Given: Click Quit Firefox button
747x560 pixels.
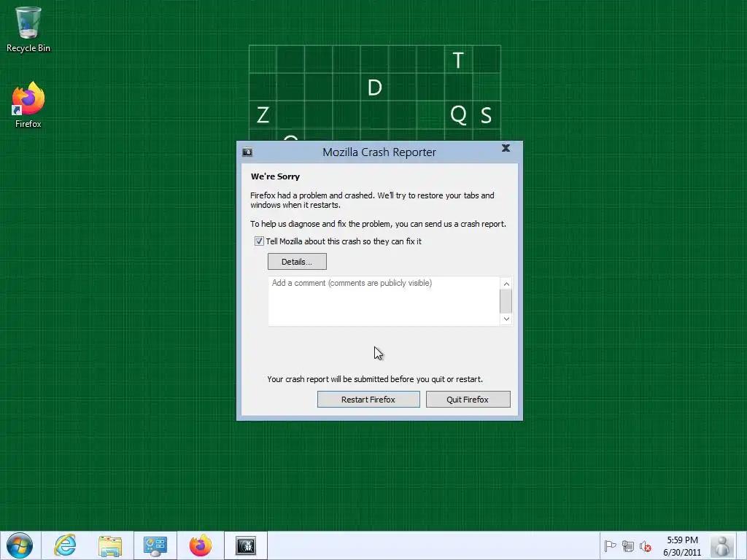Looking at the screenshot, I should coord(468,399).
